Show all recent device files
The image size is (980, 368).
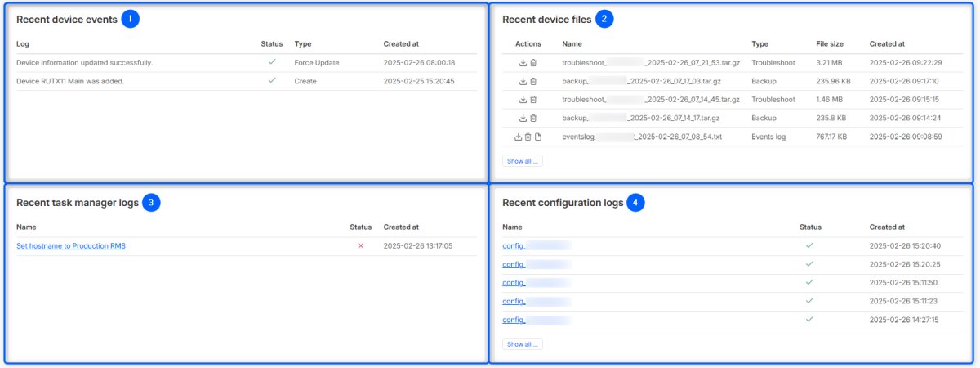pos(522,161)
